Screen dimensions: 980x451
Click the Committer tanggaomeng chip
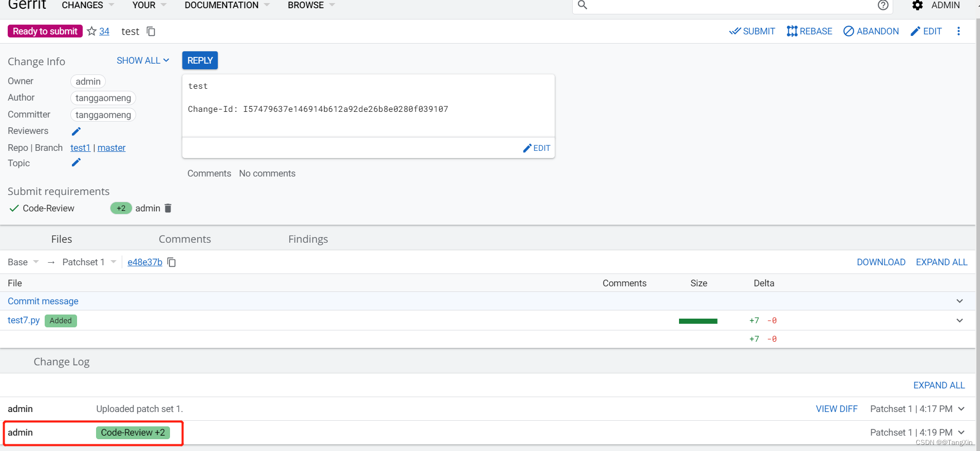point(103,115)
